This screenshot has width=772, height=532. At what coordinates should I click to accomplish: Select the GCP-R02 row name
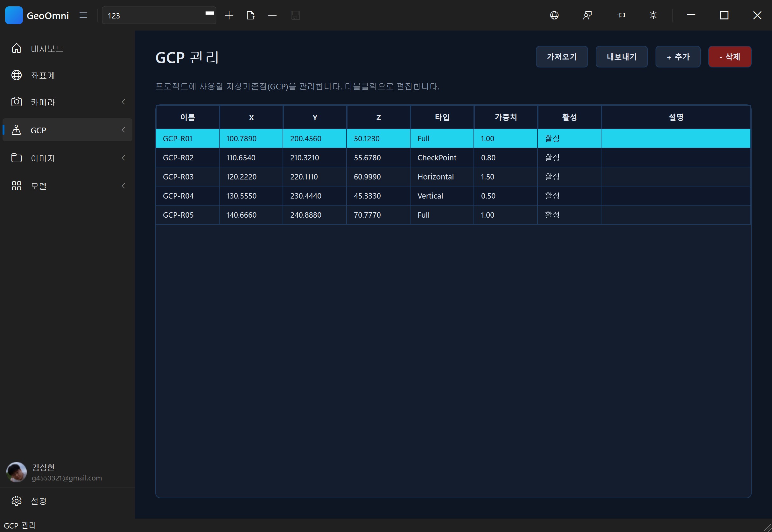point(178,158)
